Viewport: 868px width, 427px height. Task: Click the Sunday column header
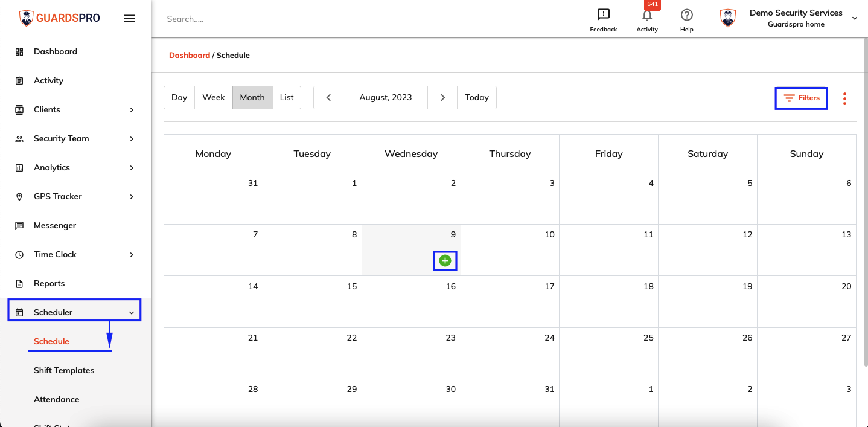tap(806, 154)
